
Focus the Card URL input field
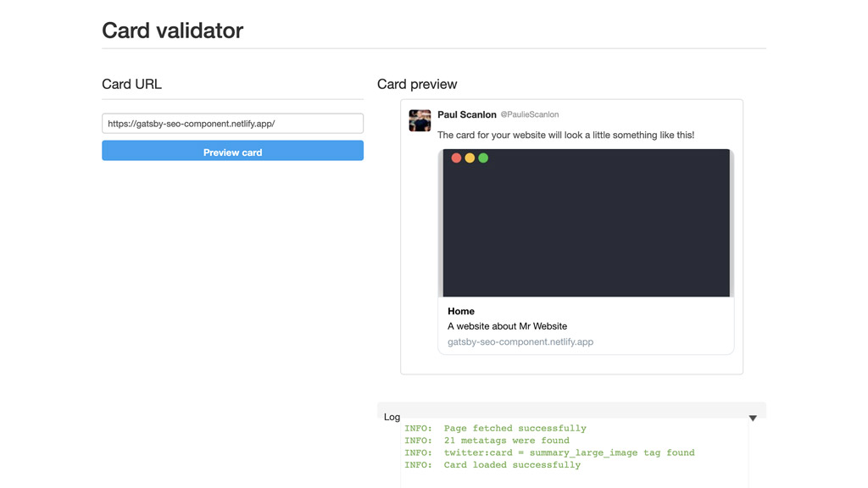point(232,124)
